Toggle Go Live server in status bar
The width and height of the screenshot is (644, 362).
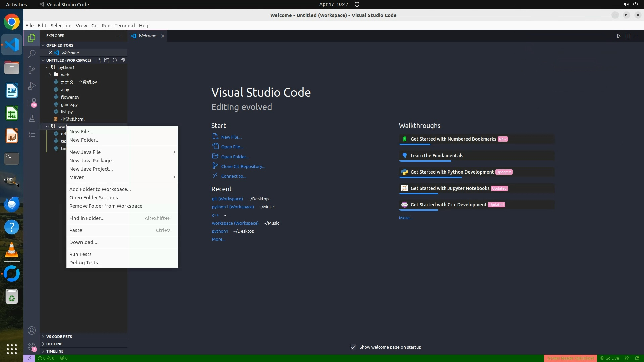pos(610,358)
